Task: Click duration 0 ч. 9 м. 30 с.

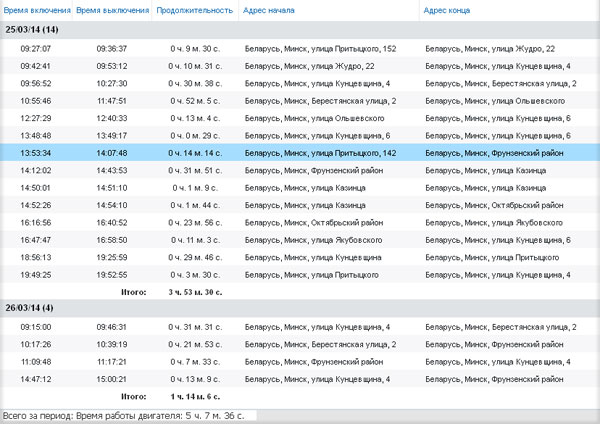Action: tap(195, 49)
